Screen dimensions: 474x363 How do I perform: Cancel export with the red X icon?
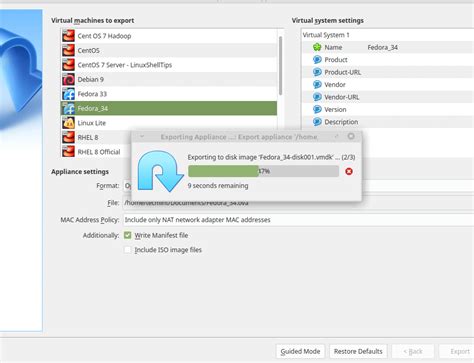pyautogui.click(x=349, y=171)
